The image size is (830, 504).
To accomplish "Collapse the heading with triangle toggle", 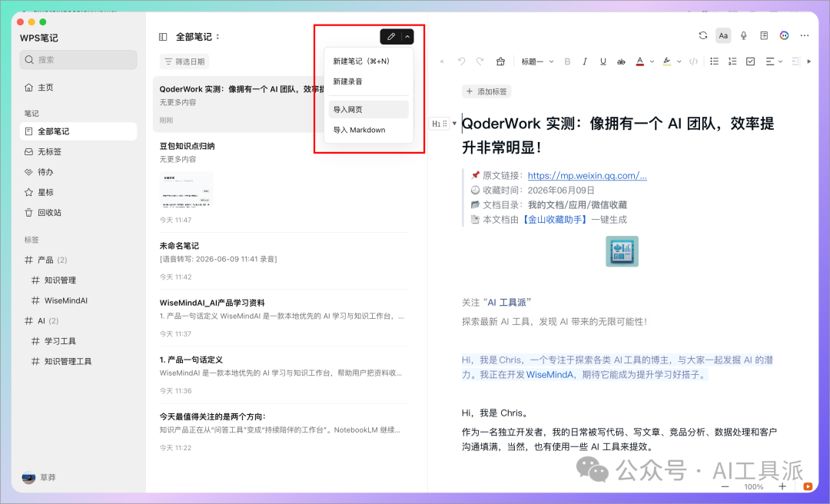I will tap(454, 124).
